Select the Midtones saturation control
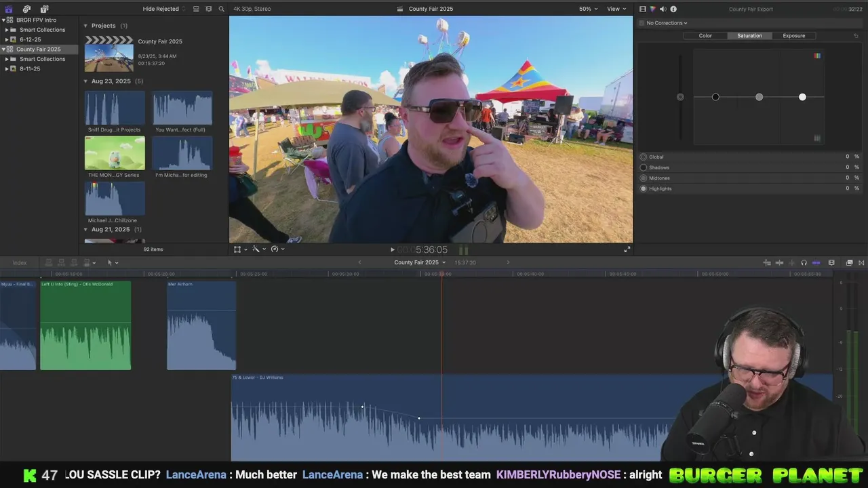The height and width of the screenshot is (488, 868). (644, 178)
